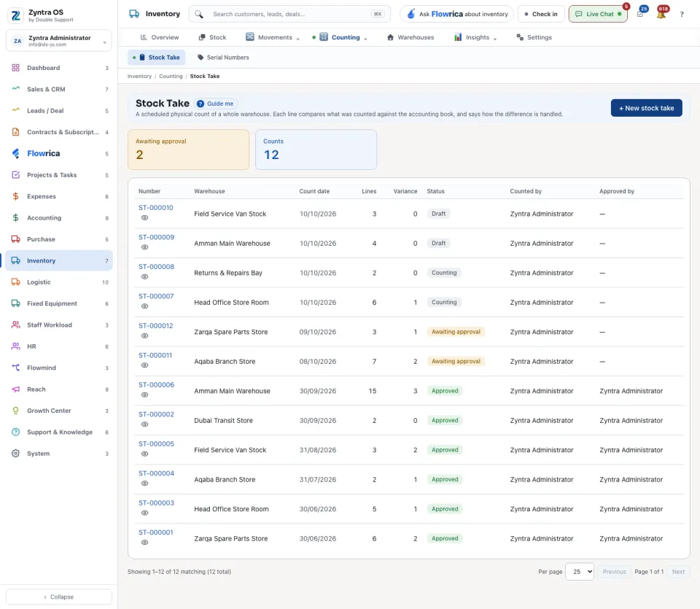700x609 pixels.
Task: Open the Logistic sidebar icon
Action: click(15, 282)
